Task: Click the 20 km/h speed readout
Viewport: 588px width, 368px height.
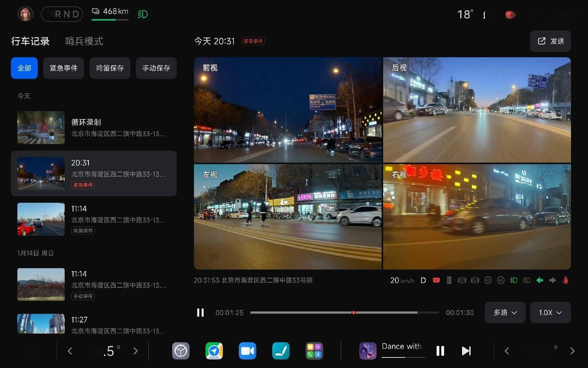Action: click(x=402, y=280)
